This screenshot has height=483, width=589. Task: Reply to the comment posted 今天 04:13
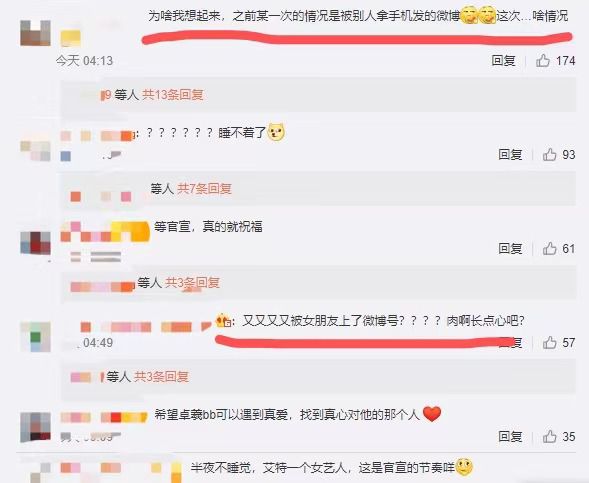503,60
